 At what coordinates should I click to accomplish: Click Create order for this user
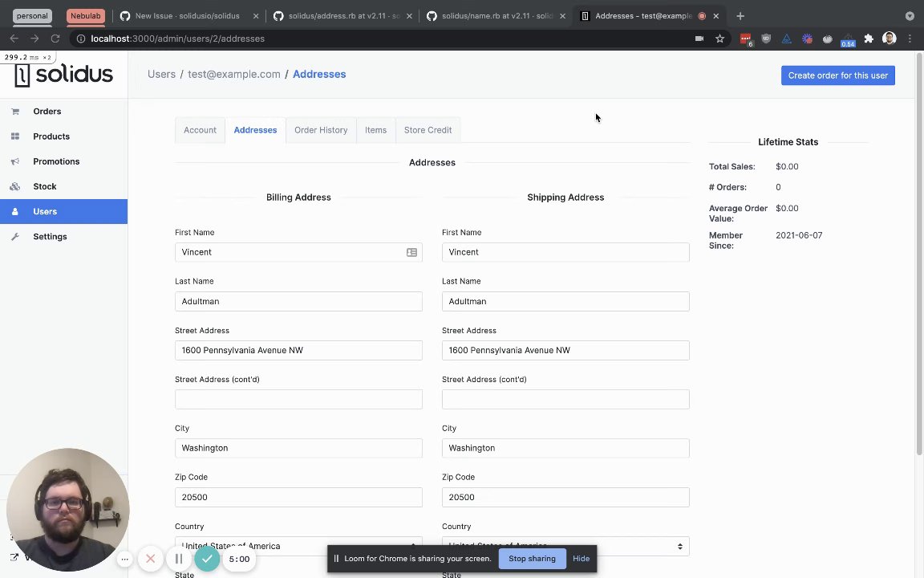[838, 75]
